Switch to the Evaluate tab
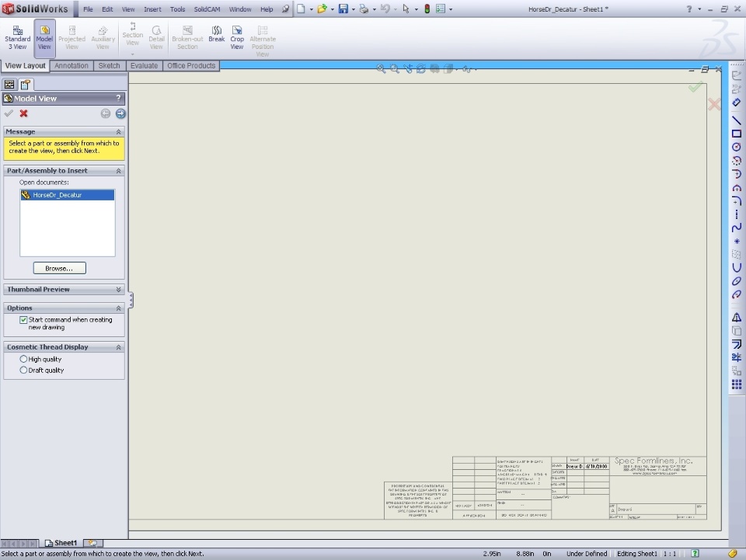 point(145,65)
